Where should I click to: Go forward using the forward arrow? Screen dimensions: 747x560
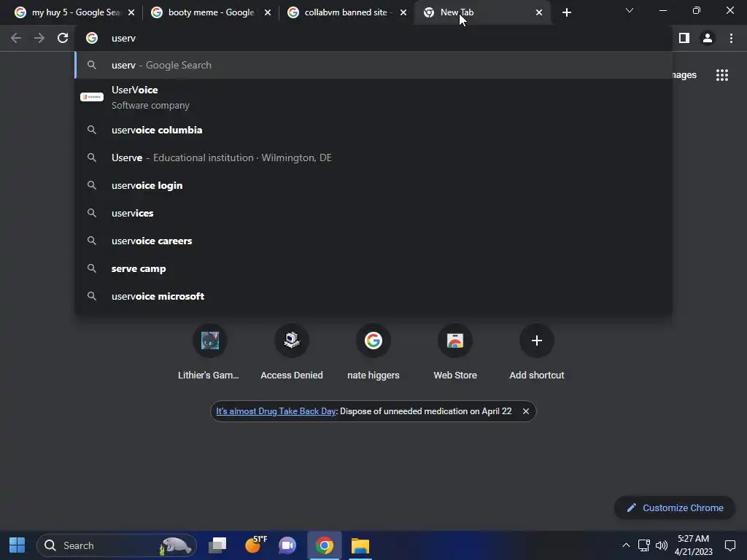pos(39,38)
